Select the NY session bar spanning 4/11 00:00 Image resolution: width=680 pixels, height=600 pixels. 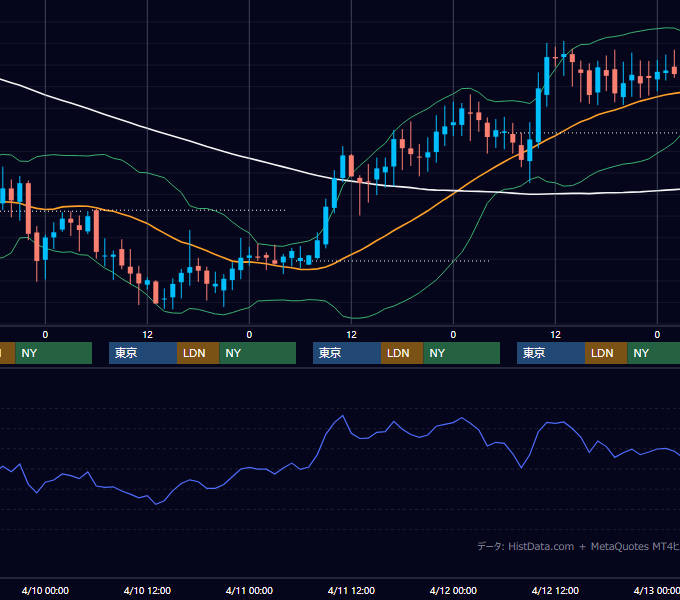pos(258,353)
